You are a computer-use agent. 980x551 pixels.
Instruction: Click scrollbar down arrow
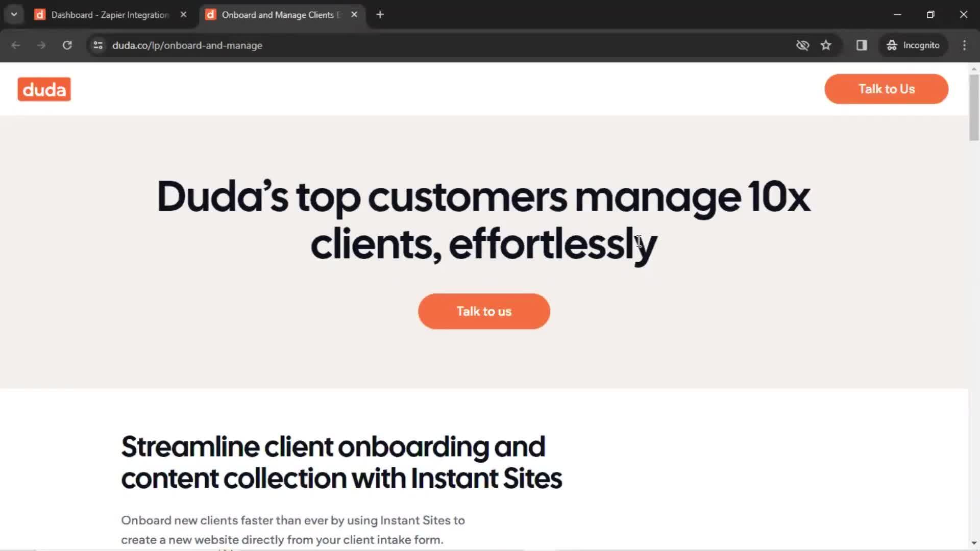click(x=974, y=543)
